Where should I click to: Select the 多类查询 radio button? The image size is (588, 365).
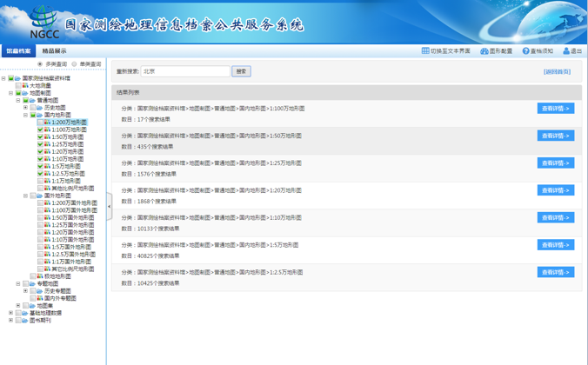pos(40,64)
